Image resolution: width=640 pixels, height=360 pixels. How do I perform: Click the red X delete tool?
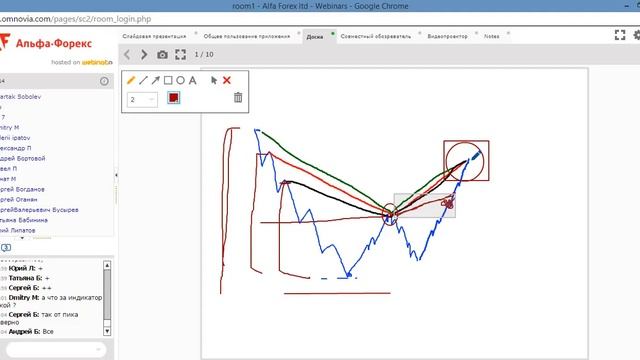[227, 80]
